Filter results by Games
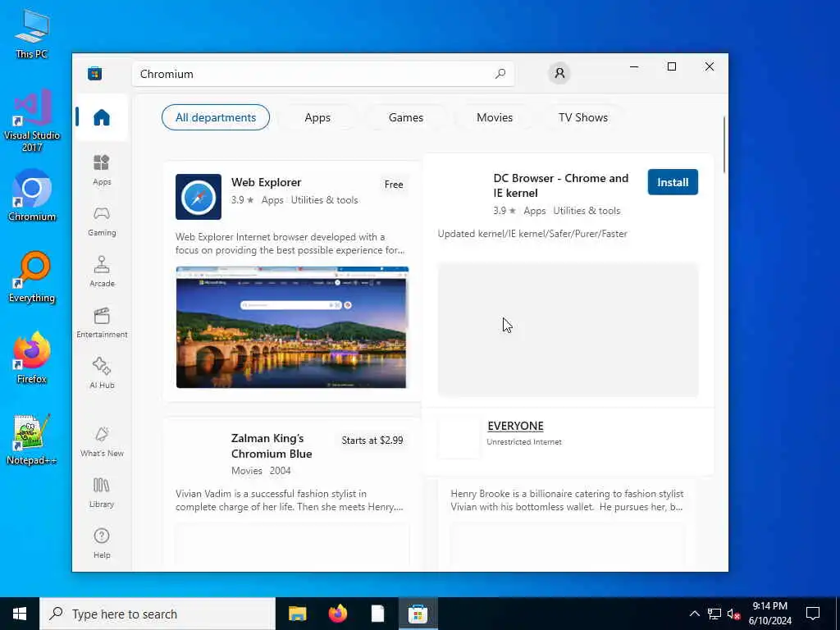Viewport: 840px width, 630px height. tap(405, 117)
